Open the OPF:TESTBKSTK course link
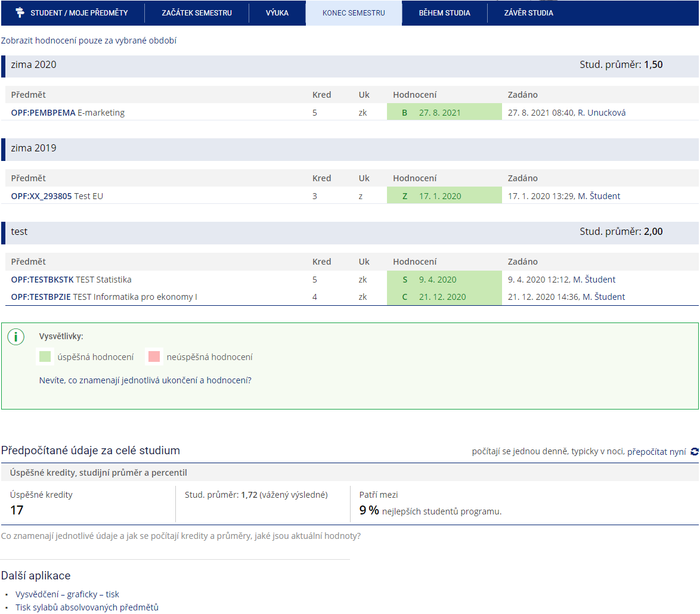This screenshot has height=614, width=700. (42, 280)
